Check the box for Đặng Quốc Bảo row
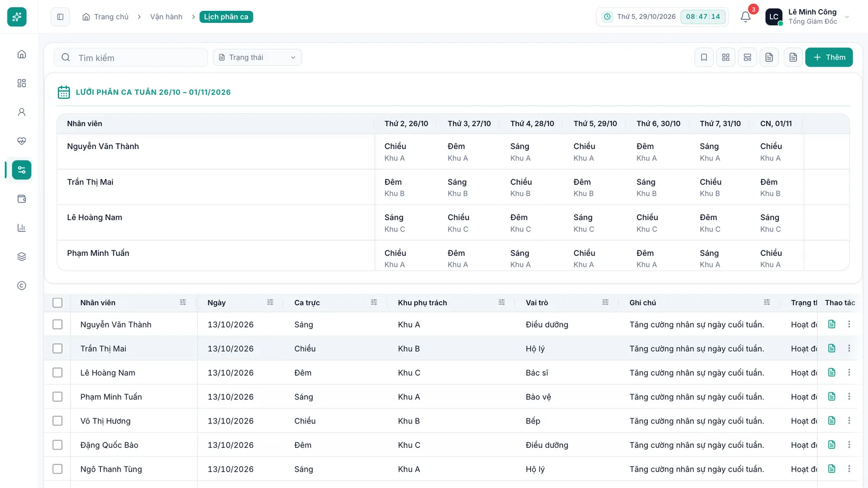Screen dimensions: 868x488 (58, 445)
